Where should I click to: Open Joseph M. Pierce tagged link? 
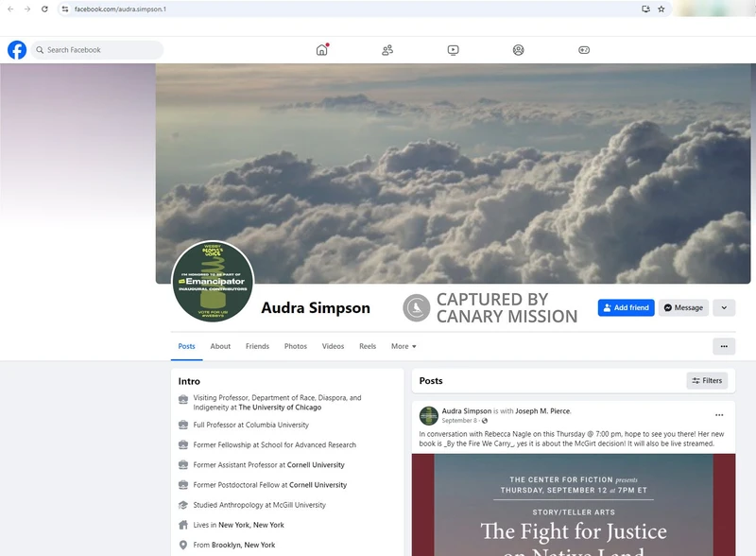(542, 411)
